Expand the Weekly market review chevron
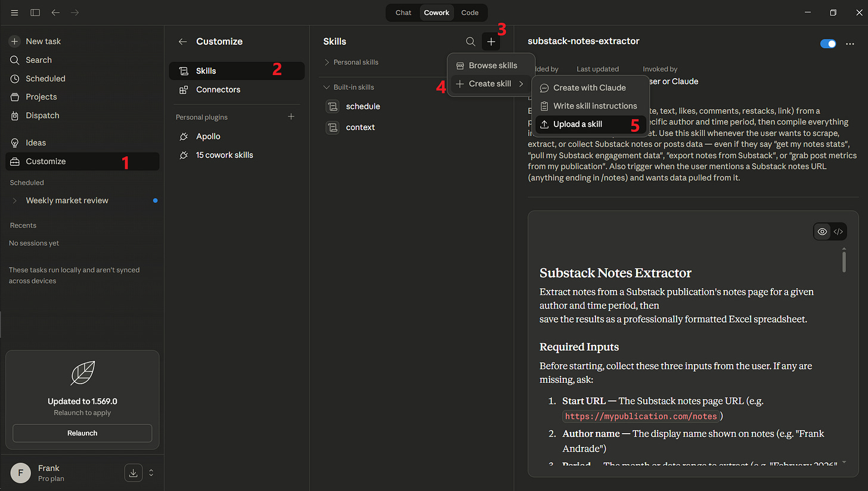Viewport: 868px width, 491px height. click(15, 200)
